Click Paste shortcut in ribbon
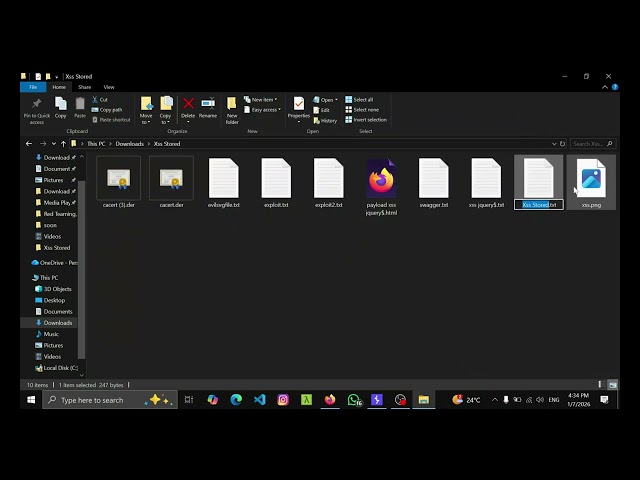Screen dimensions: 640x480 pos(111,120)
